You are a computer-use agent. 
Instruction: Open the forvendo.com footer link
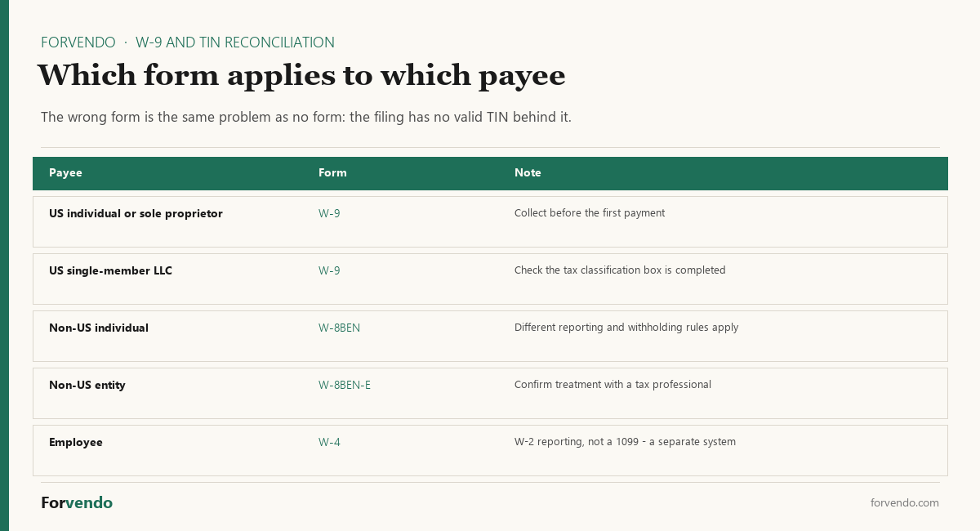905,503
